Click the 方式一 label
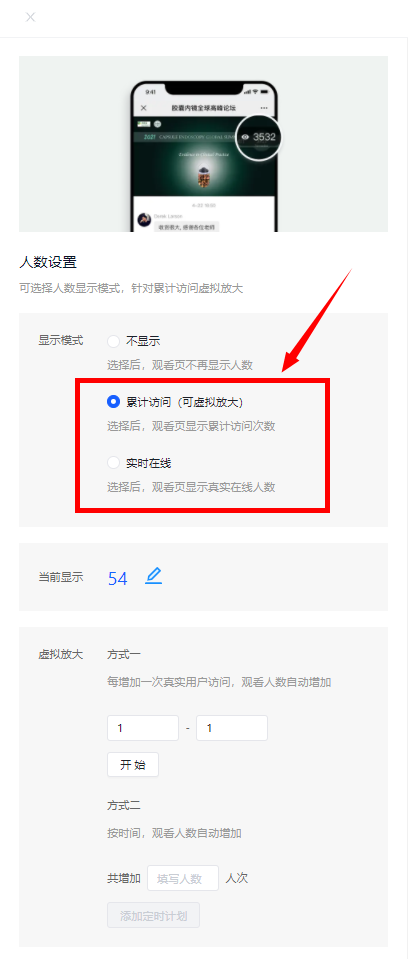This screenshot has height=959, width=408. pos(124,654)
